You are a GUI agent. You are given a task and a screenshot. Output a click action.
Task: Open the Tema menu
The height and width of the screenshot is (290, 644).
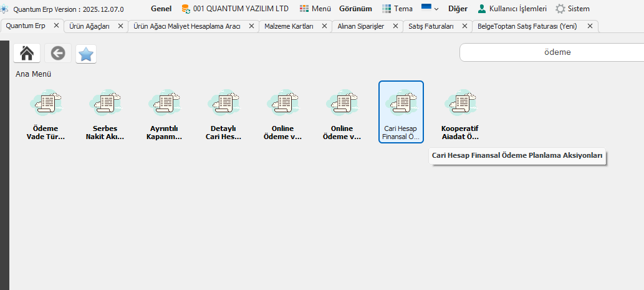396,9
